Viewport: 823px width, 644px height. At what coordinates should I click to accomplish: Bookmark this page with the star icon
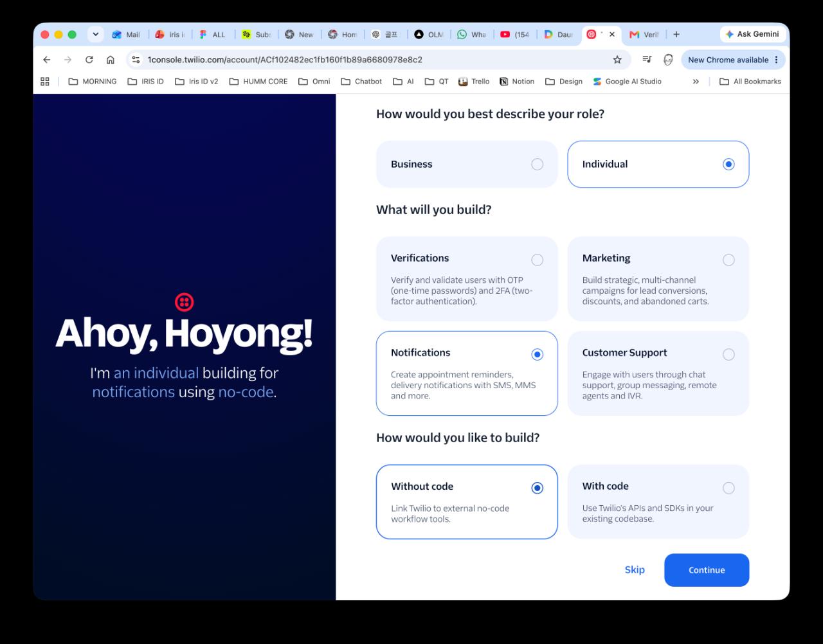[617, 60]
